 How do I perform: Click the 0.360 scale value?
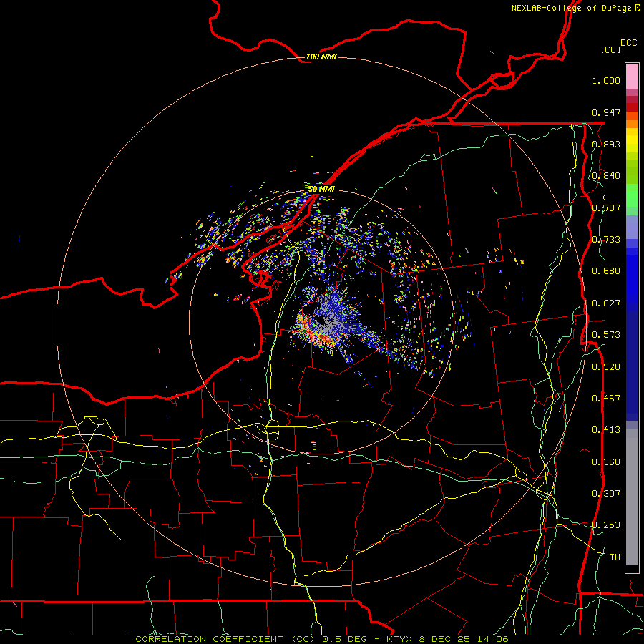tap(606, 462)
